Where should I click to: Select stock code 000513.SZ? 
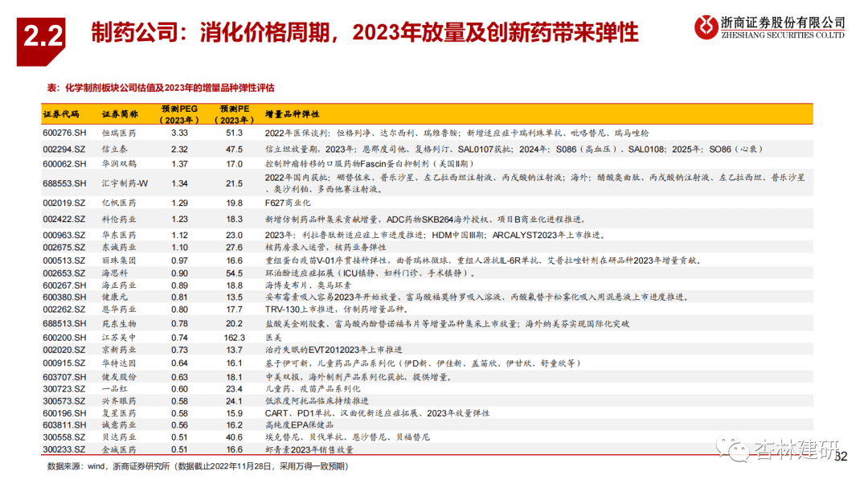(64, 260)
